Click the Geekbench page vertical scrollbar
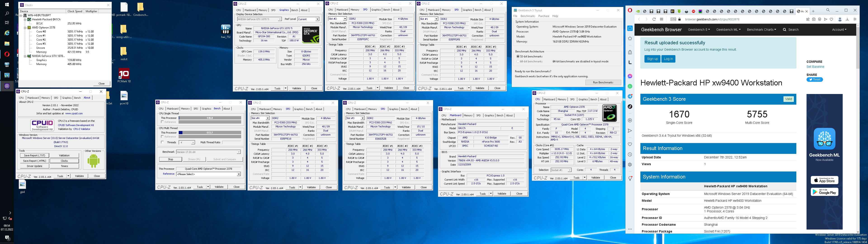 coord(858,128)
